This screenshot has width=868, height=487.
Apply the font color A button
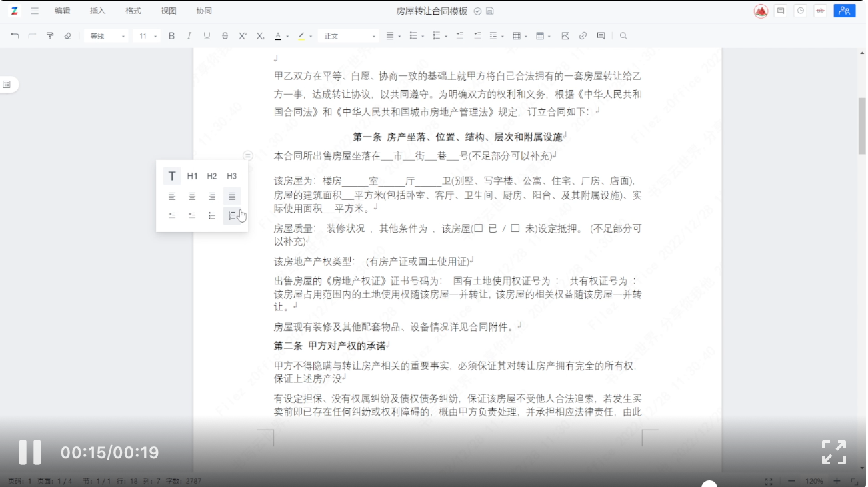pyautogui.click(x=278, y=36)
